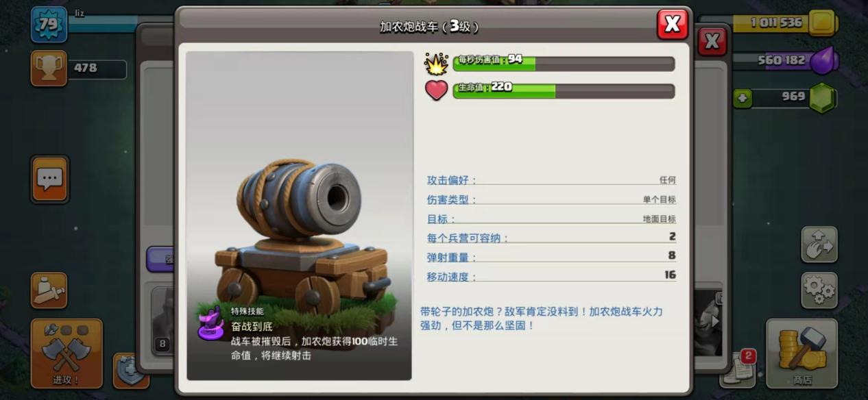This screenshot has height=400, width=868.
Task: Open the settings gears icon
Action: pos(819,290)
